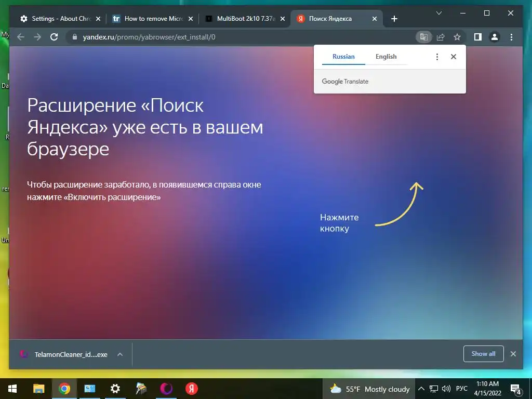Click the address bar URL

pyautogui.click(x=149, y=37)
